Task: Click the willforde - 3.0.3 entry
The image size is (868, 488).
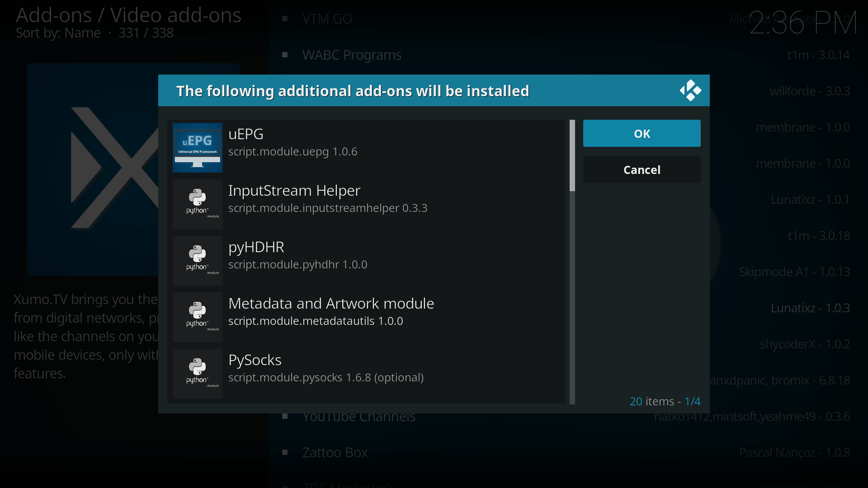Action: [810, 91]
